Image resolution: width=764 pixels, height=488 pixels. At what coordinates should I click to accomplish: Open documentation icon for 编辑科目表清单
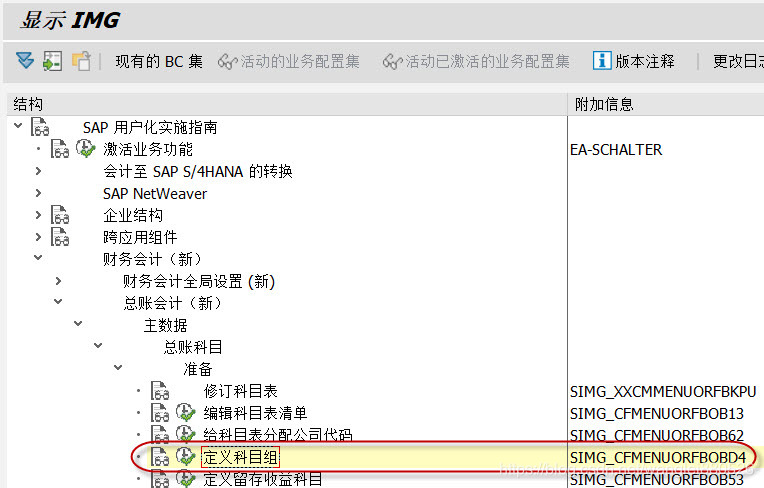[160, 413]
